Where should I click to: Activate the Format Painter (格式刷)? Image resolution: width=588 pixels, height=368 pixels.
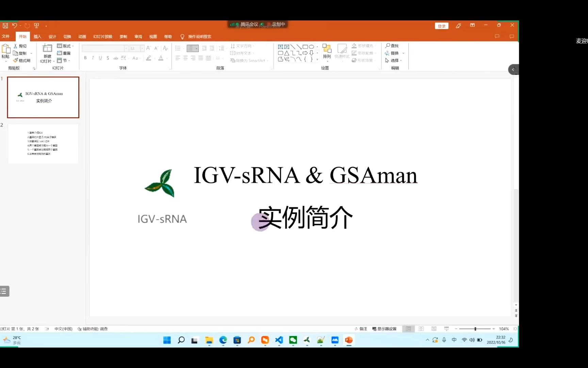point(22,60)
